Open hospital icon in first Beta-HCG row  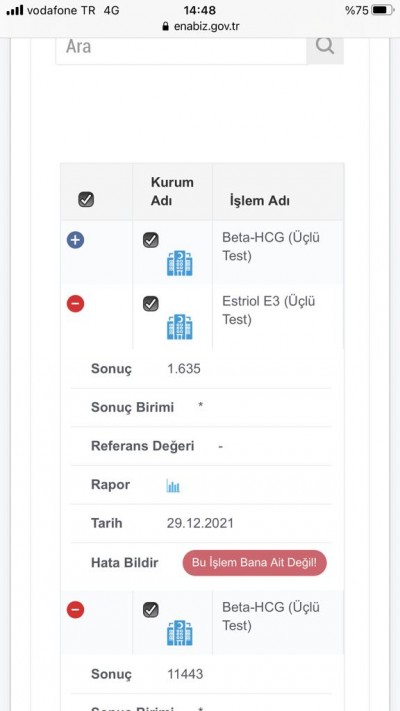(x=180, y=263)
